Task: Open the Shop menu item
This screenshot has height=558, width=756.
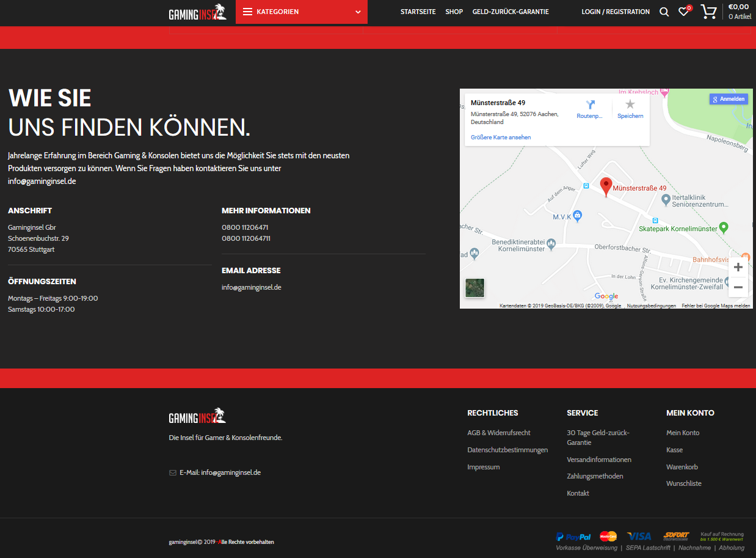Action: point(454,12)
